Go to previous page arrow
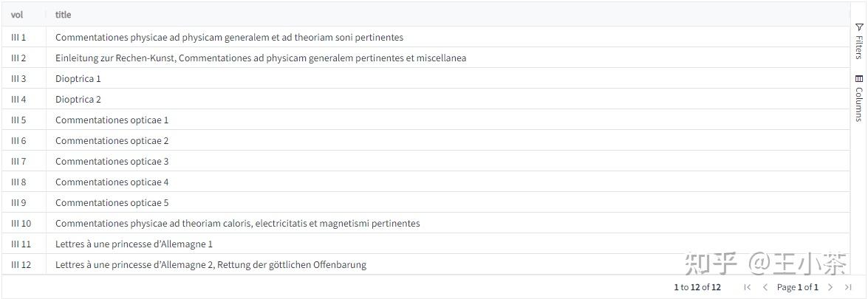 765,287
